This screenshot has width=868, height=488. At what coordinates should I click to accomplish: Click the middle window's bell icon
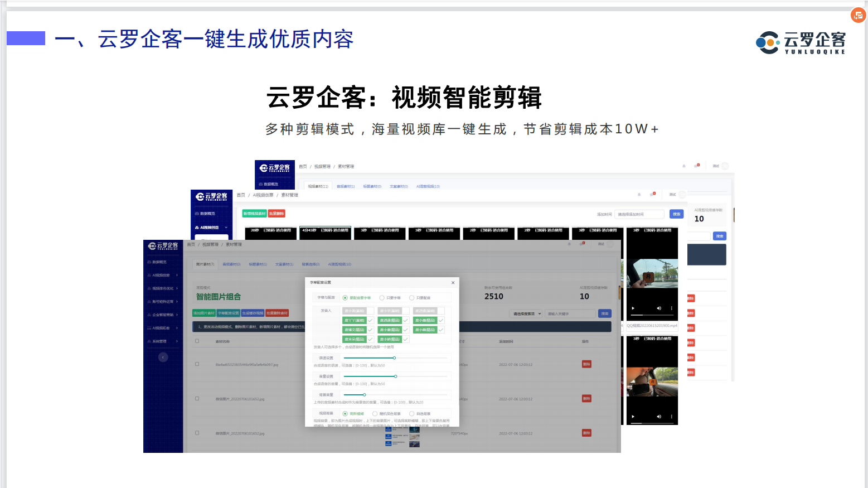tap(639, 195)
